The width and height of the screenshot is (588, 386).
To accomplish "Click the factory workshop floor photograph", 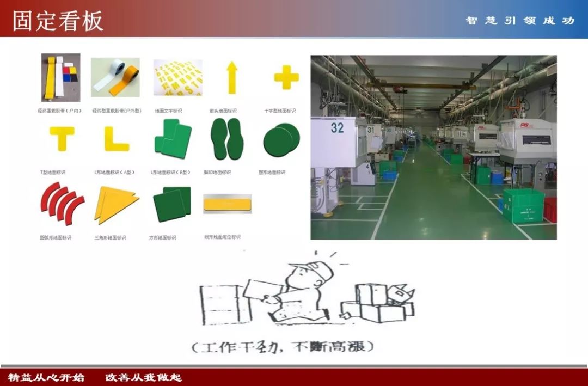I will click(x=433, y=147).
